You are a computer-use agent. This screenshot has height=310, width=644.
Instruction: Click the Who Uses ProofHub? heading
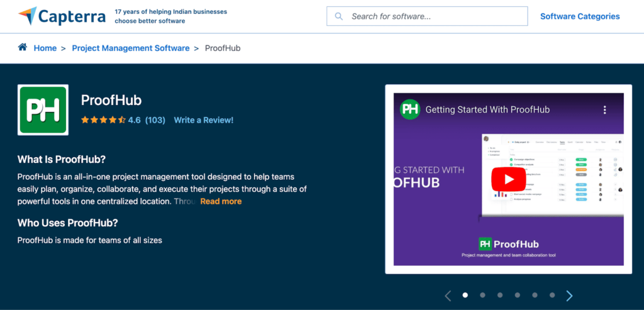click(x=68, y=223)
